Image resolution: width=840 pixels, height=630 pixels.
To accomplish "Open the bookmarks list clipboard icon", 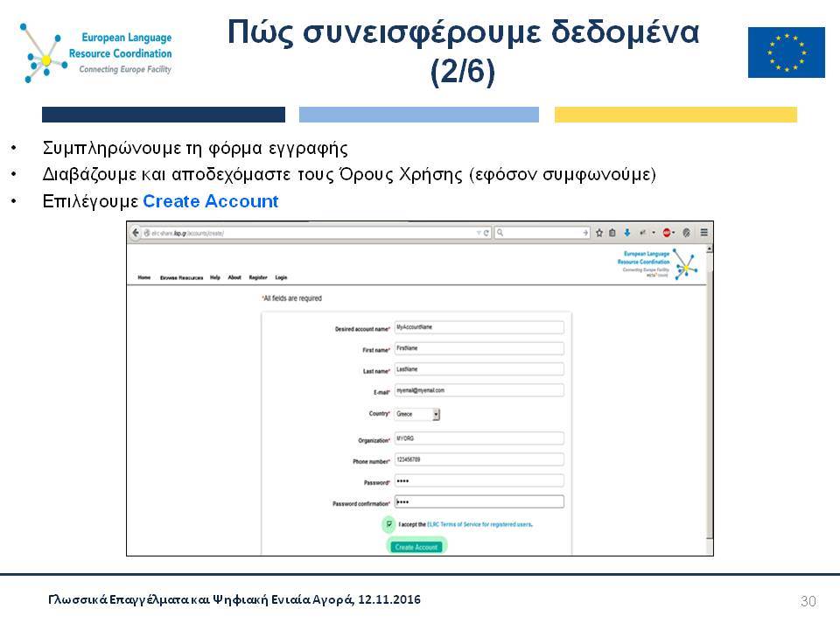I will pyautogui.click(x=612, y=233).
